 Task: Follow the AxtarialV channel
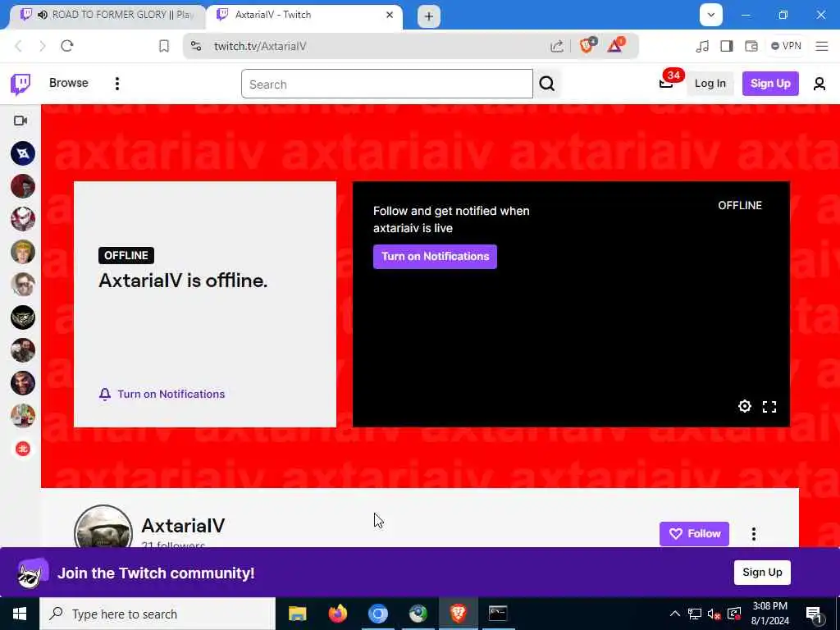[694, 533]
